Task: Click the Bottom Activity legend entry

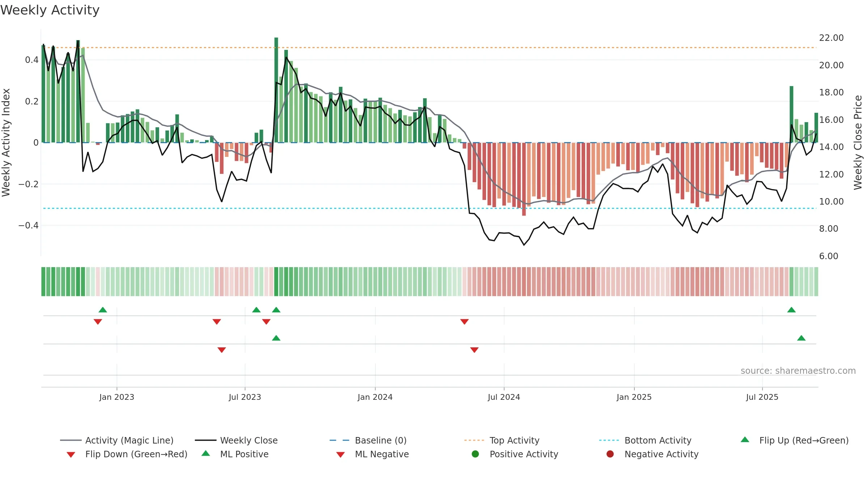Action: point(645,440)
